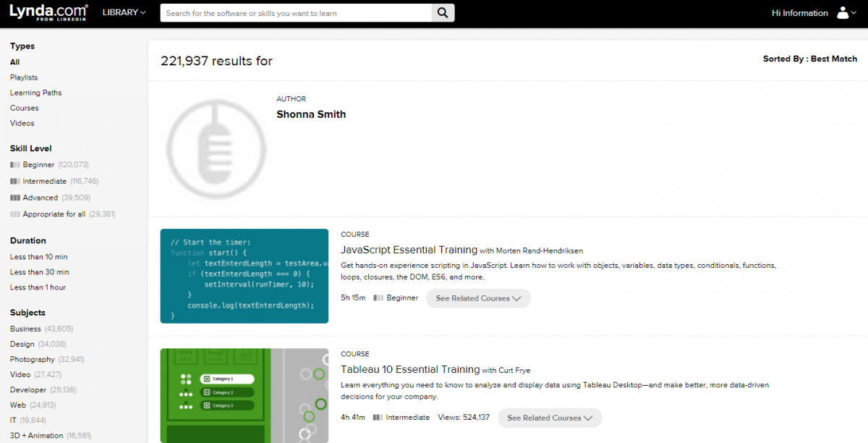This screenshot has width=868, height=443.
Task: Click the Beginner skill level bars icon
Action: tap(15, 165)
